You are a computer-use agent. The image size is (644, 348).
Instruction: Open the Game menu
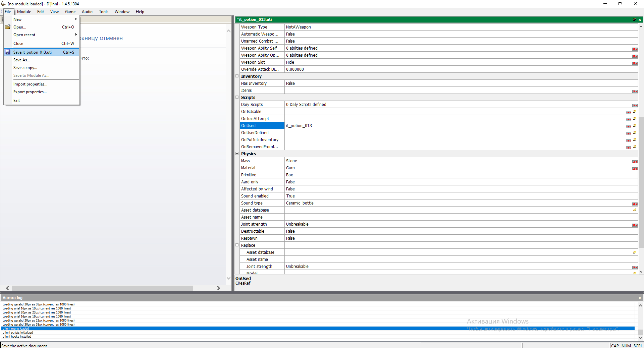[70, 12]
